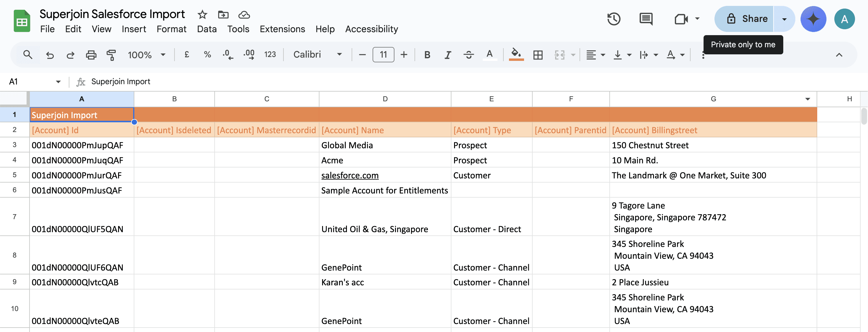Pick a text color
The width and height of the screenshot is (868, 332).
(x=489, y=55)
